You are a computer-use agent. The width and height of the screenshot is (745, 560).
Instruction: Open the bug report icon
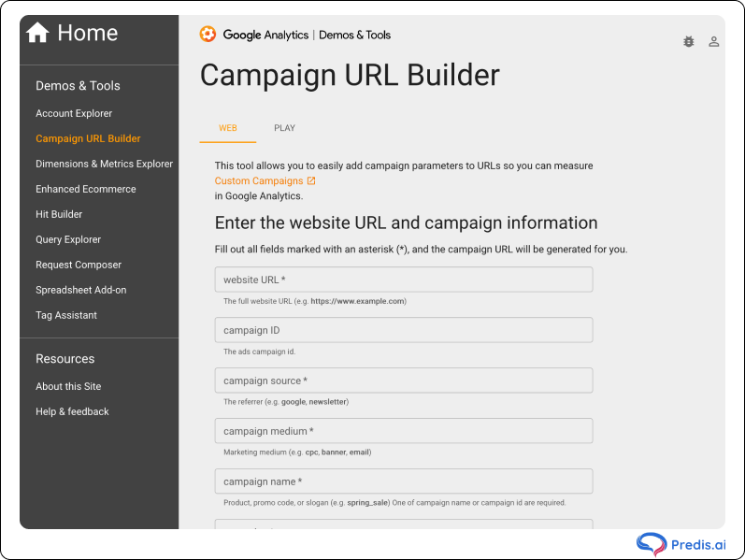[x=689, y=42]
